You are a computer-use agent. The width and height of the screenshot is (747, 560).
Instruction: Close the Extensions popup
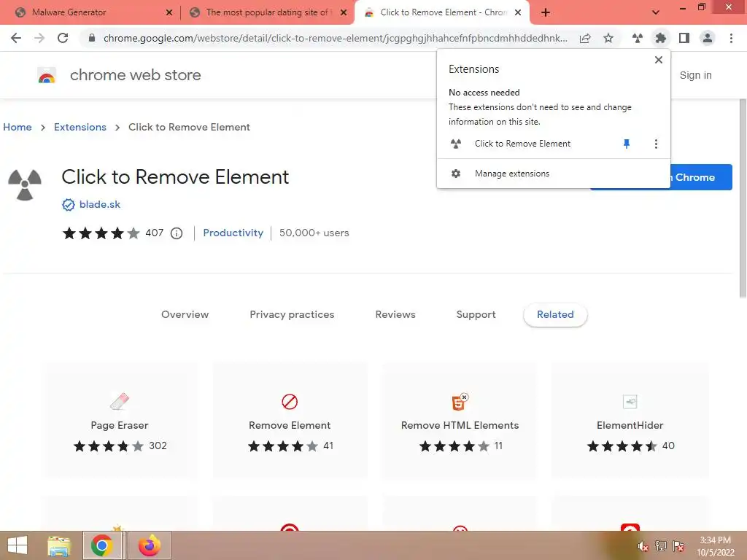click(x=659, y=60)
